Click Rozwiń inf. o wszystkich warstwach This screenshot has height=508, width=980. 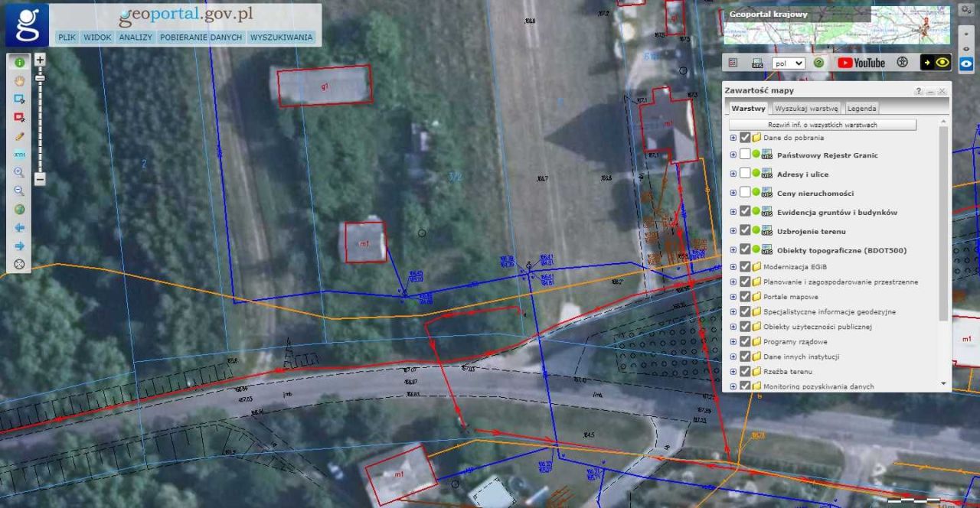[x=822, y=125]
